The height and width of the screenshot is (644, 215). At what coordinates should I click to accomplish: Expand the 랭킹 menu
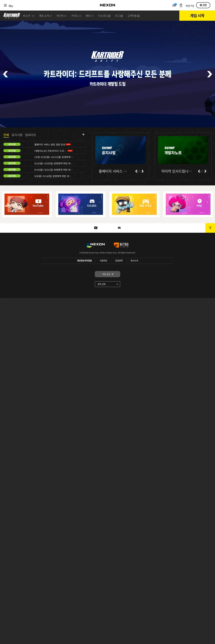pyautogui.click(x=89, y=16)
